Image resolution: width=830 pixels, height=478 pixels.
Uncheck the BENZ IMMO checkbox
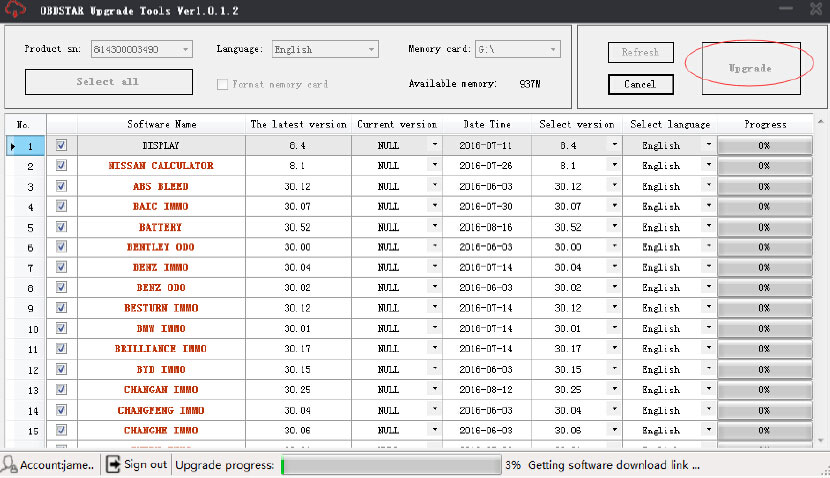pyautogui.click(x=61, y=267)
